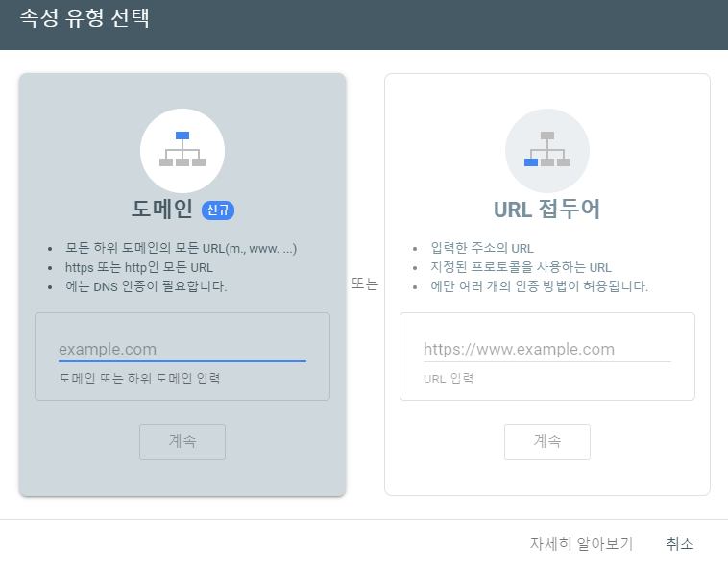Click 계속 button in the URL 접두어 card
This screenshot has width=728, height=567.
click(547, 441)
